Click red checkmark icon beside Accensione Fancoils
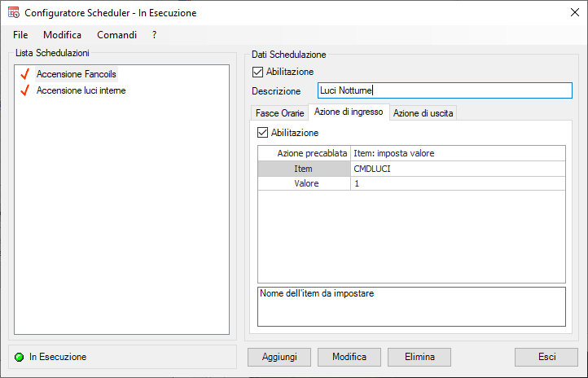This screenshot has height=378, width=588. (24, 74)
